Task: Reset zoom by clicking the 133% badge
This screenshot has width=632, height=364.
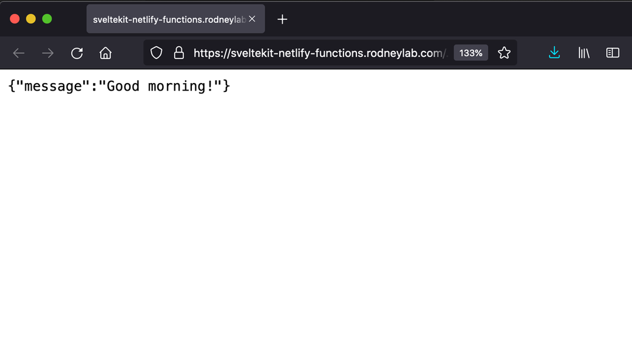Action: pyautogui.click(x=470, y=53)
